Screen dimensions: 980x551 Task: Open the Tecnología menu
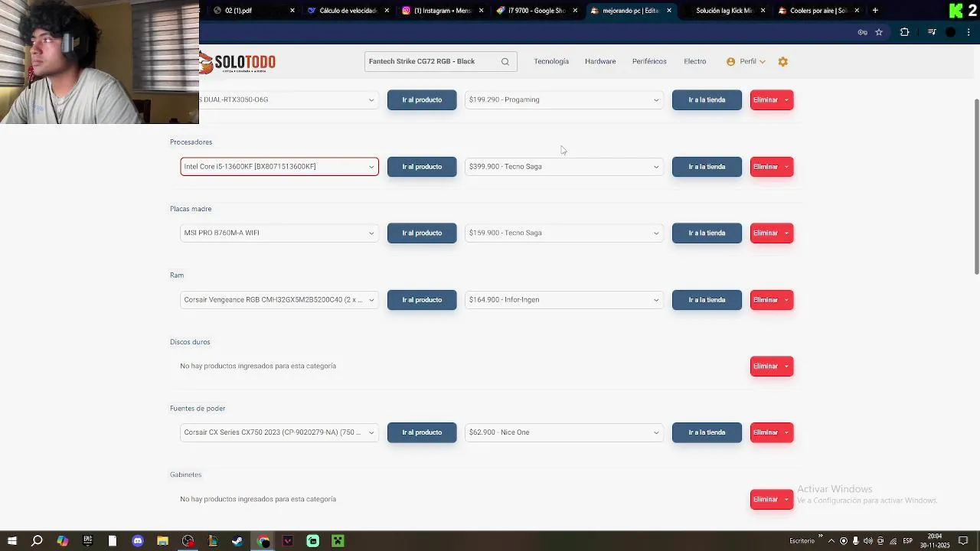[551, 62]
